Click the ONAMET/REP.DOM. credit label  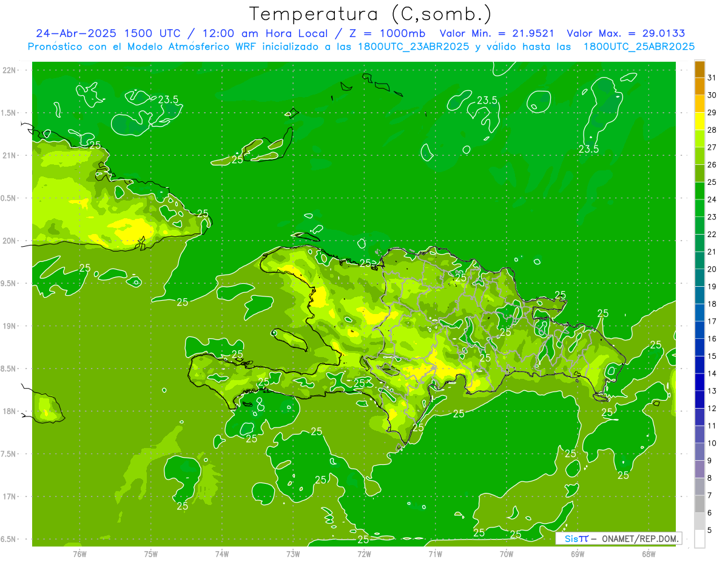tap(641, 538)
